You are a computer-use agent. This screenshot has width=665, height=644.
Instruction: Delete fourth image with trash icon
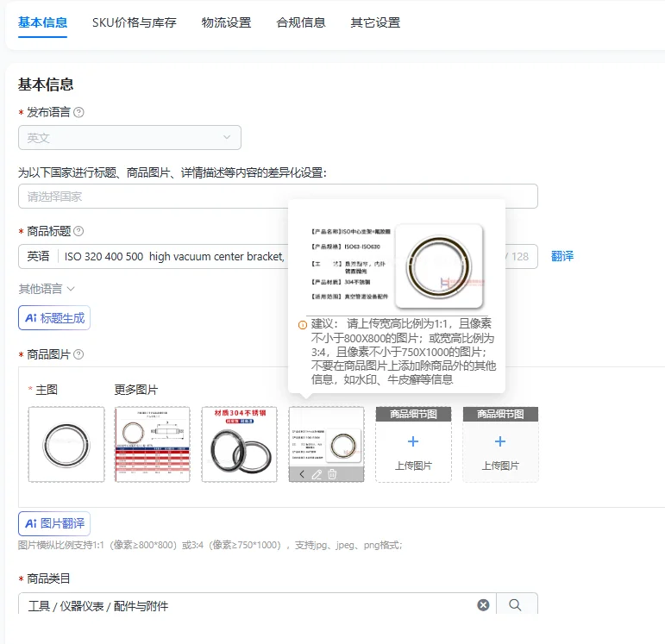332,474
